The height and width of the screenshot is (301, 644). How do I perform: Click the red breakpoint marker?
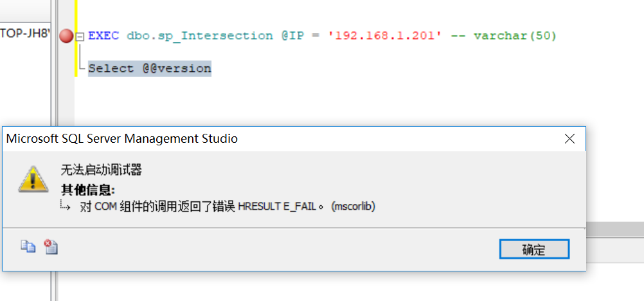[x=66, y=36]
